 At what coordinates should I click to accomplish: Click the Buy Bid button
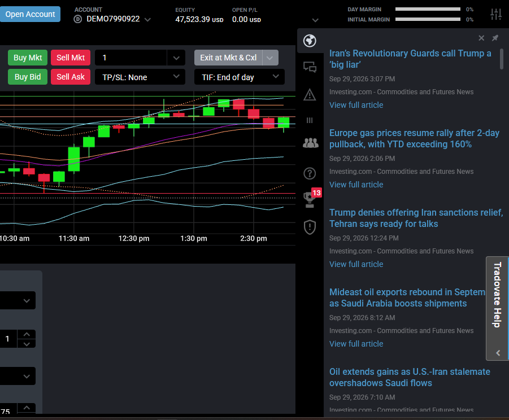[28, 77]
